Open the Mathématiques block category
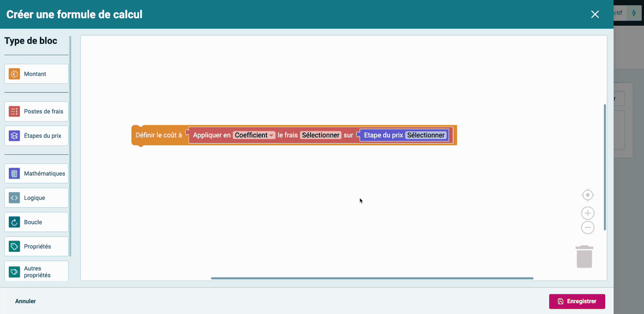This screenshot has height=314, width=644. pos(44,174)
